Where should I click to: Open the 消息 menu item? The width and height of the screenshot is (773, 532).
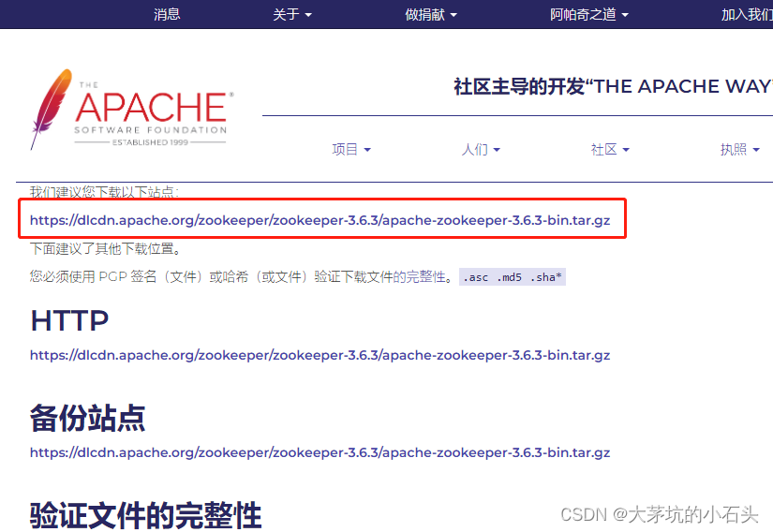click(x=167, y=14)
